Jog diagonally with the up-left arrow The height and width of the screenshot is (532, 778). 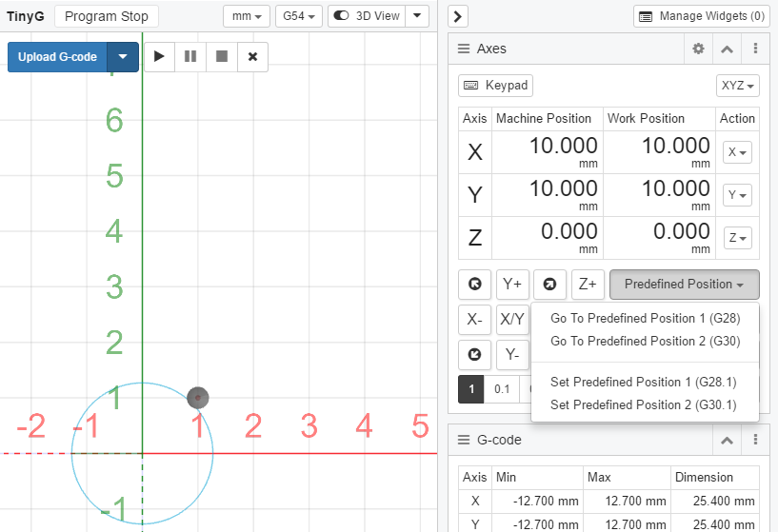475,284
